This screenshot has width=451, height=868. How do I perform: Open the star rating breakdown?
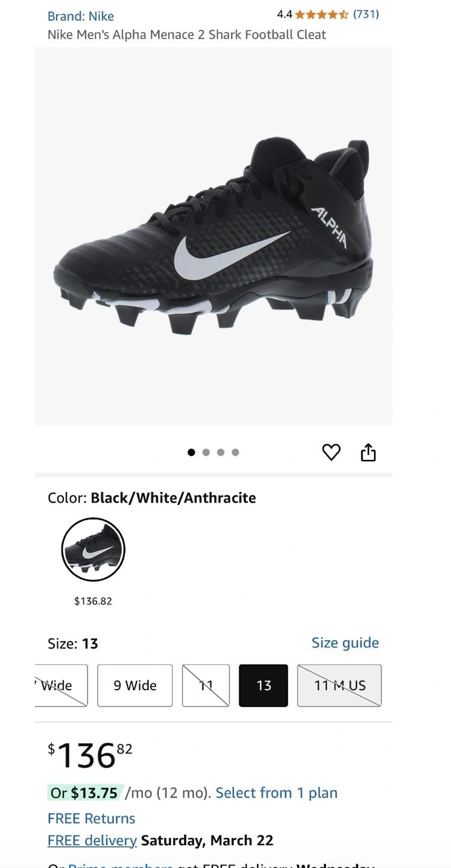(321, 14)
